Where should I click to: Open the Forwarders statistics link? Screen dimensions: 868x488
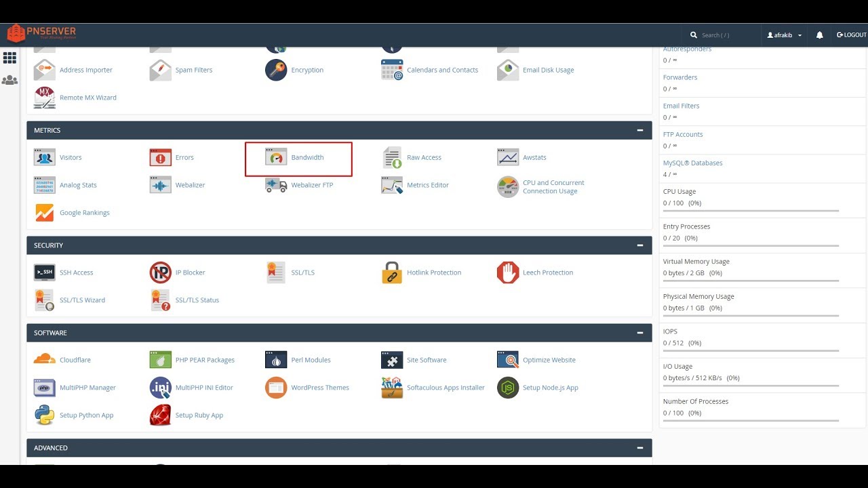point(680,77)
